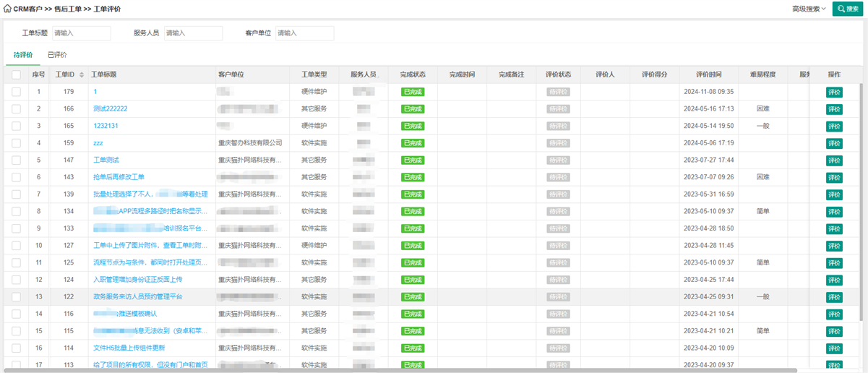Viewport: 868px width, 373px height.
Task: Open work order titled 1232131
Action: (106, 126)
